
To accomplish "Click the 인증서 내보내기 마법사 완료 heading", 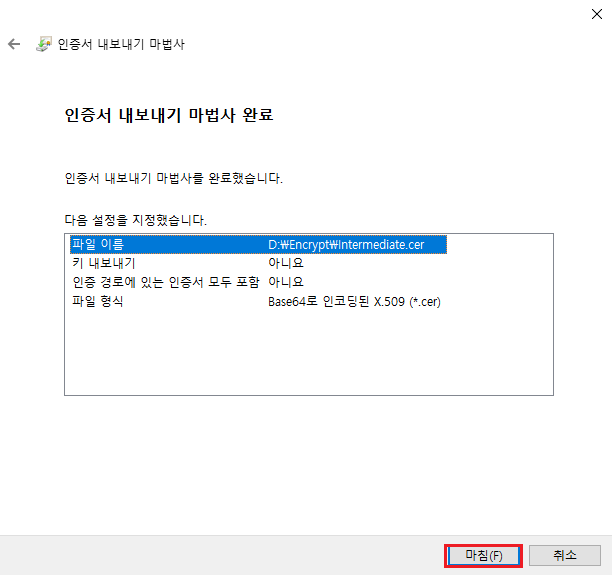I will (x=168, y=115).
